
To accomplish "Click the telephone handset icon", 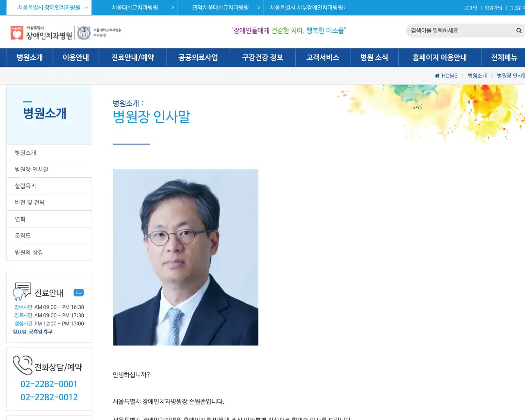I will [x=23, y=365].
